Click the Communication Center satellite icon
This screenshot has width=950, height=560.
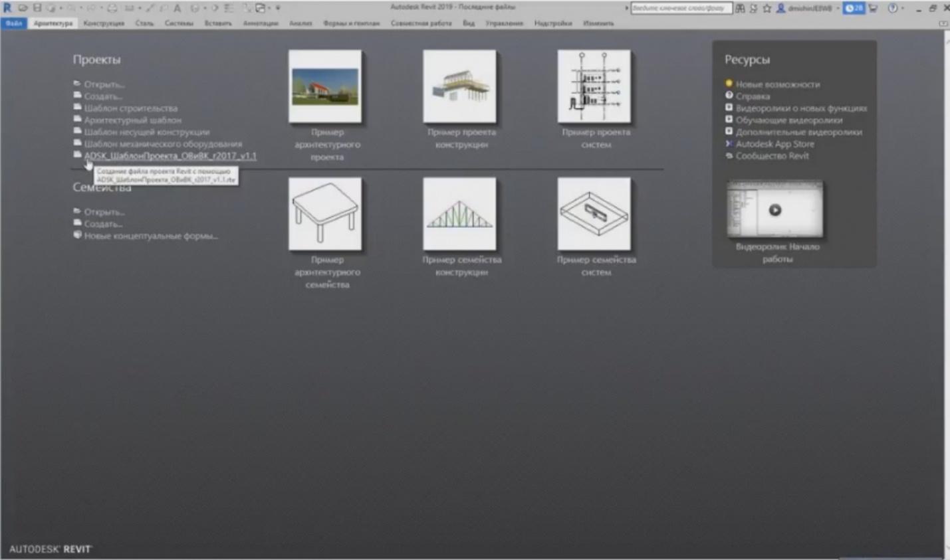(x=753, y=8)
